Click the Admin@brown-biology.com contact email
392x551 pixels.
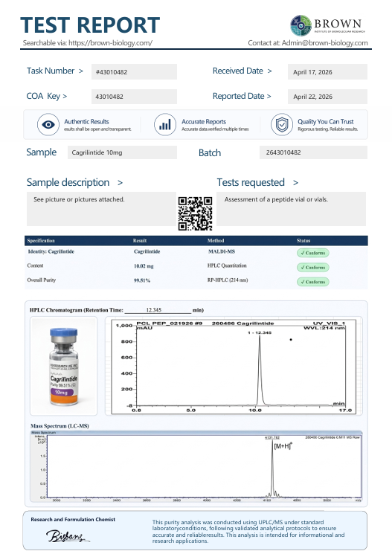324,43
